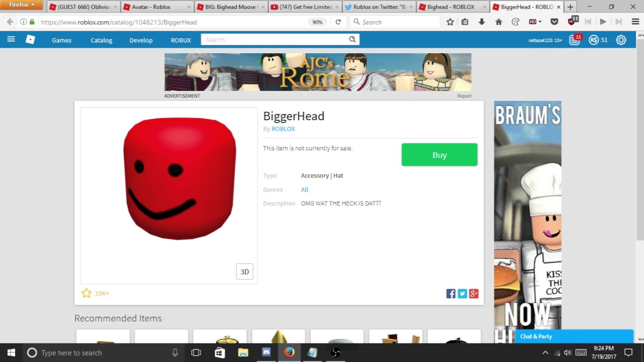Open Microsoft Store from the taskbar
644x362 pixels.
[220, 352]
